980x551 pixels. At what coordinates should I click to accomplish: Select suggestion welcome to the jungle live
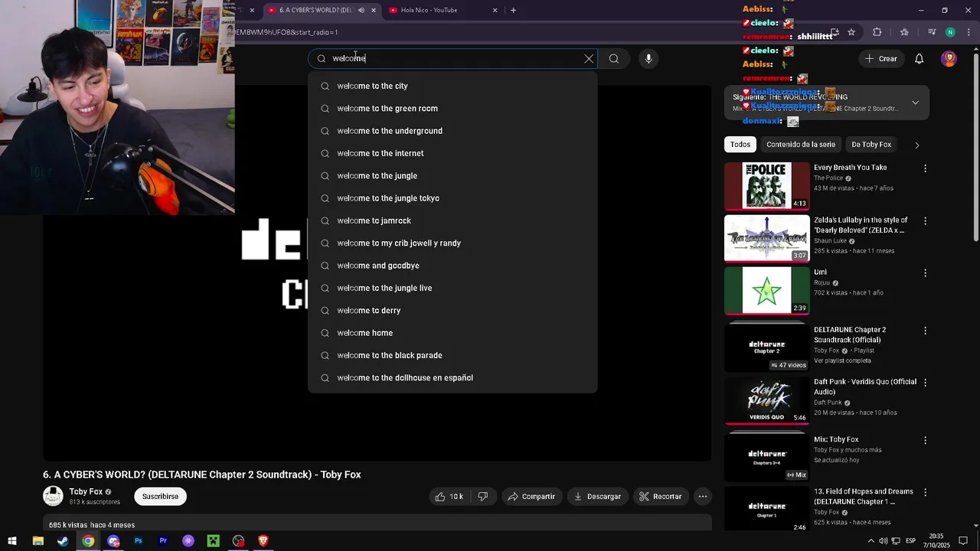click(452, 288)
